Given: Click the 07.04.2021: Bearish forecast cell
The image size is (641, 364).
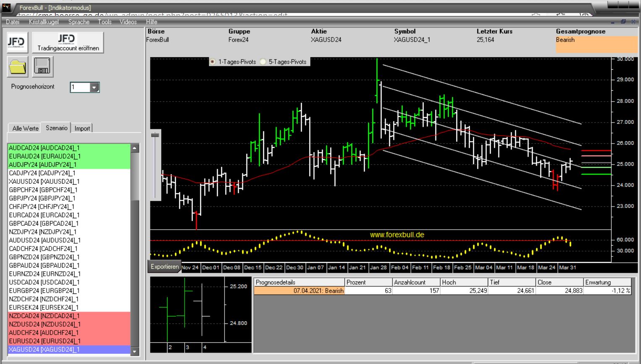Looking at the screenshot, I should 299,291.
